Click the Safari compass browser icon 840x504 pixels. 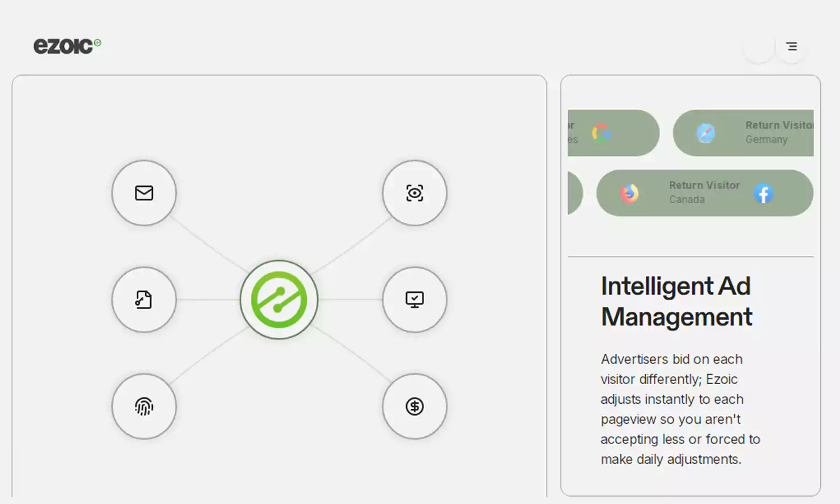pyautogui.click(x=706, y=133)
